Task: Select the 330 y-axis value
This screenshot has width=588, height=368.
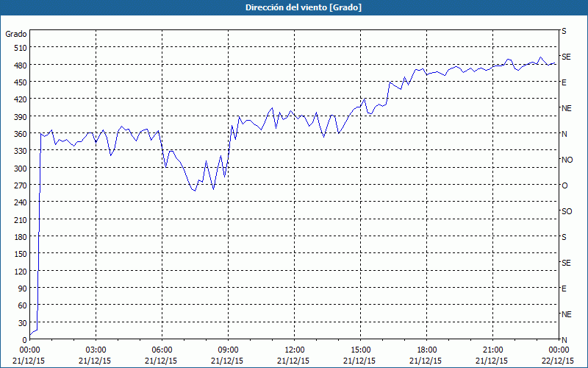Action: [x=21, y=151]
